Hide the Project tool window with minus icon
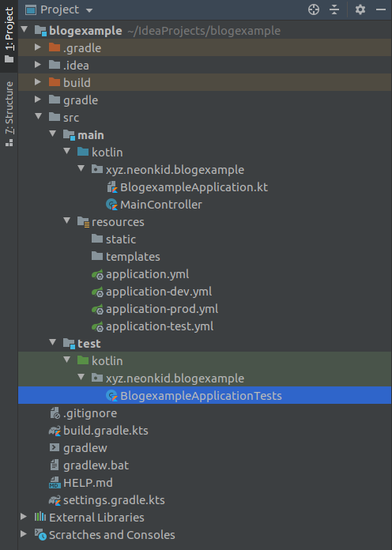The width and height of the screenshot is (392, 550). tap(381, 9)
